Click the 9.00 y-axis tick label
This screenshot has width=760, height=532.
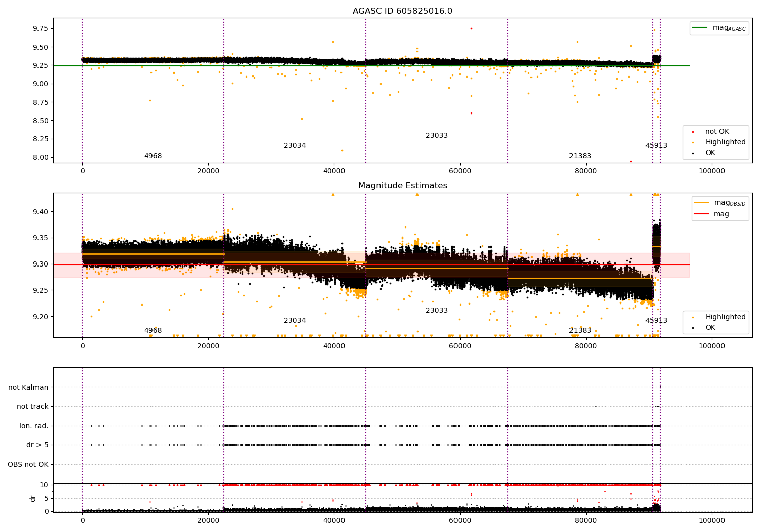tap(41, 84)
